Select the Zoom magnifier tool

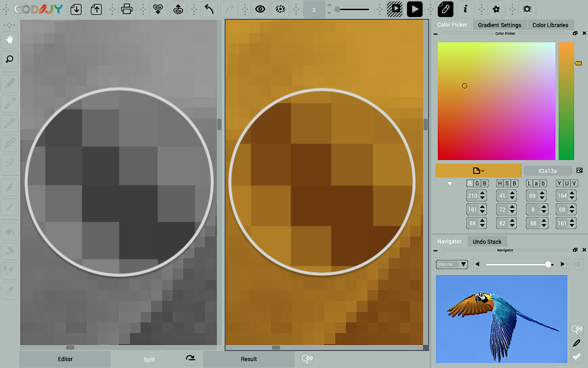[x=10, y=59]
